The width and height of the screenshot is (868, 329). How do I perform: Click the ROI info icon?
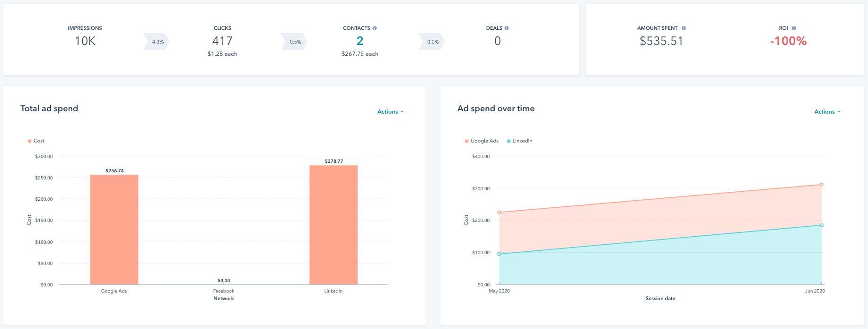[794, 28]
